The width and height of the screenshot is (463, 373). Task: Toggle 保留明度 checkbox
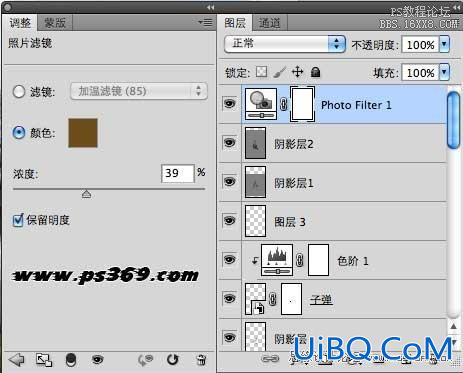[18, 220]
